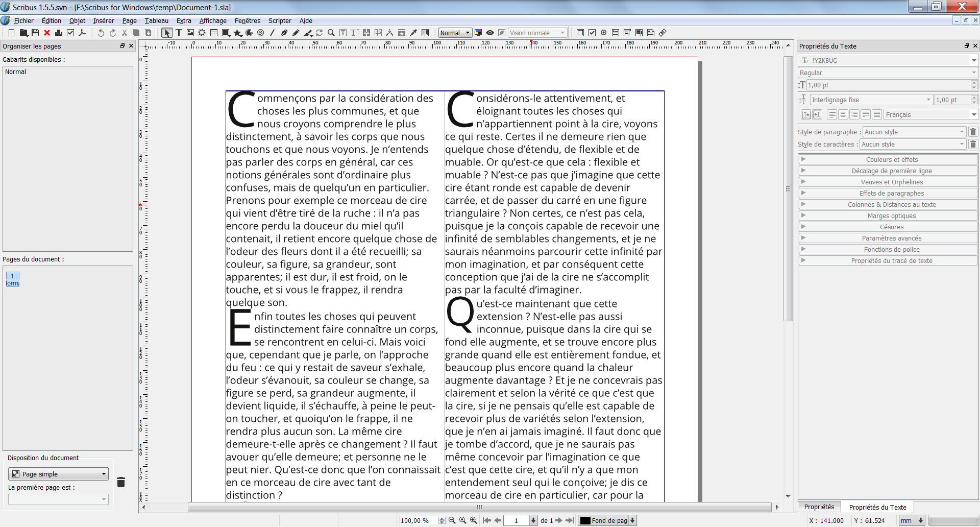Set forced justified text alignment
Image resolution: width=980 pixels, height=527 pixels.
point(877,114)
